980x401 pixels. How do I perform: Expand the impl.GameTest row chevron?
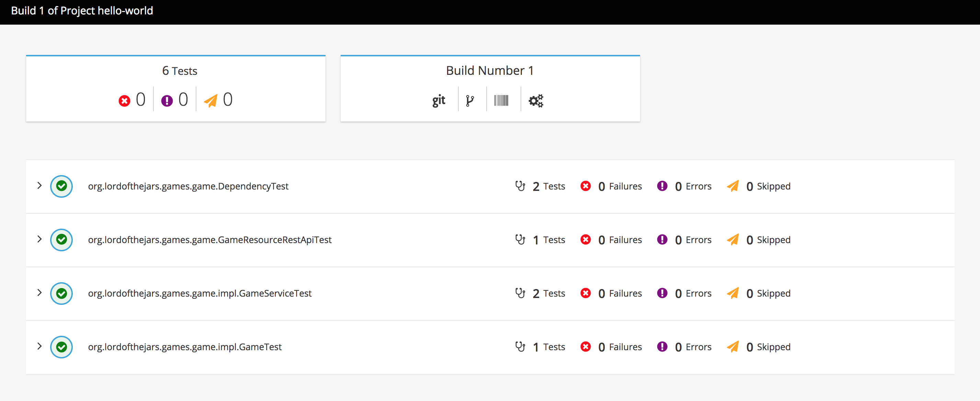[39, 346]
